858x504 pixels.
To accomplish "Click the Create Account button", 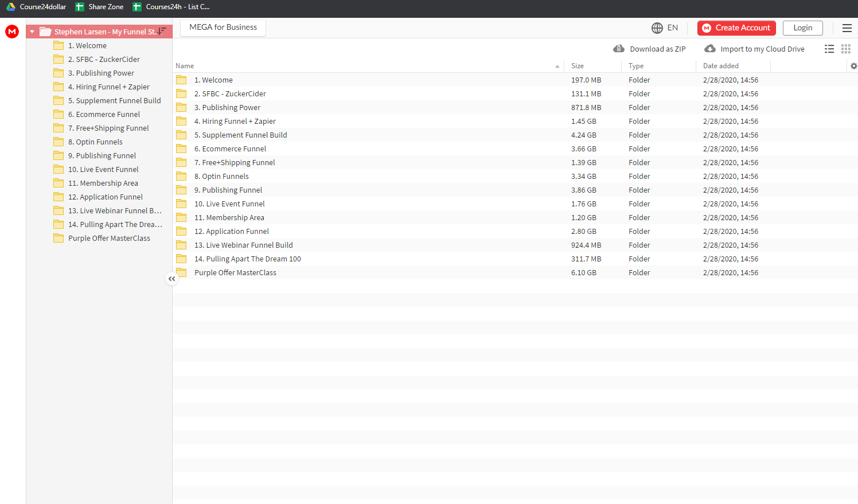I will click(x=736, y=28).
